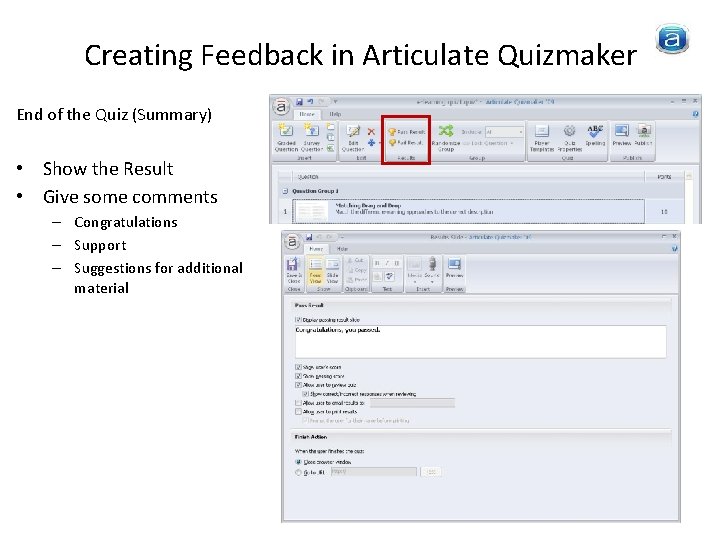Click Cut in Clipboard group
Viewport: 720px width, 540px height.
(355, 260)
